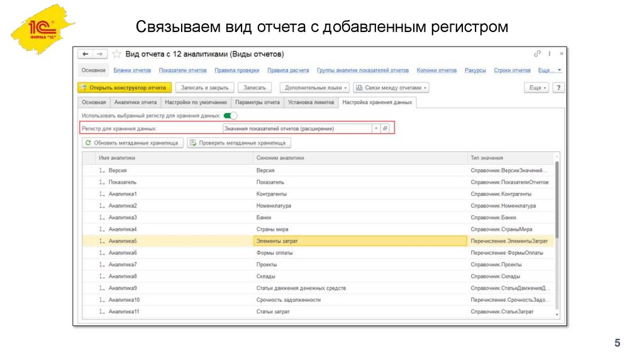Copy the link using the chain icon

pyautogui.click(x=537, y=54)
